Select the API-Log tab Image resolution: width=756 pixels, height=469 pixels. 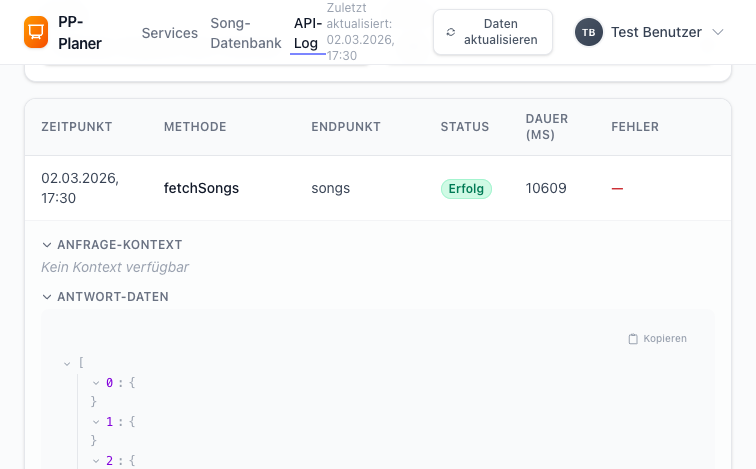(308, 33)
